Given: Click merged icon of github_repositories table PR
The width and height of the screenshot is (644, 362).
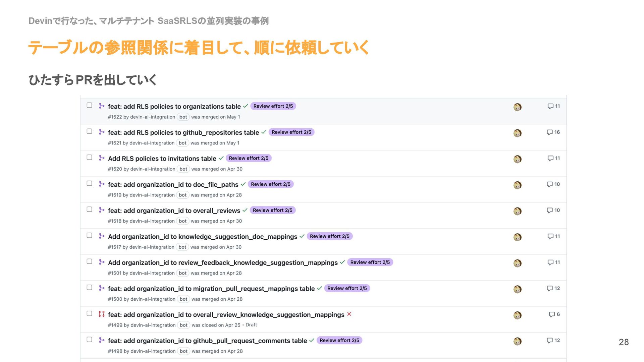Looking at the screenshot, I should [102, 132].
